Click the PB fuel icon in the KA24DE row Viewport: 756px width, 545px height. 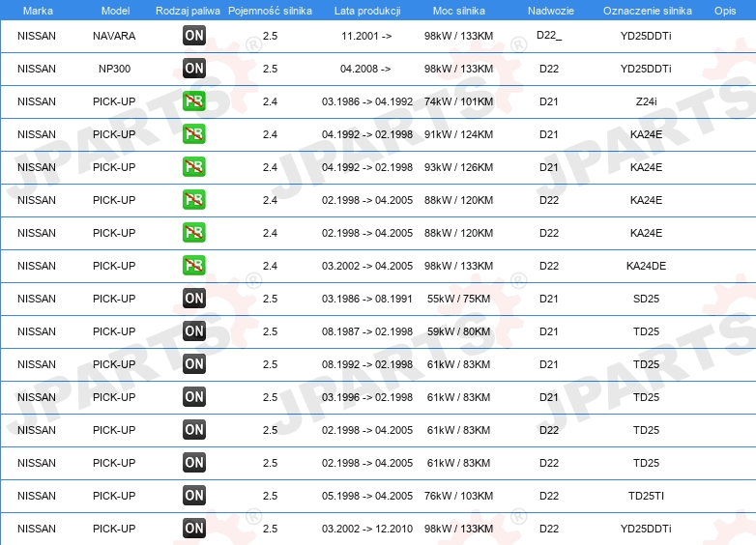coord(194,265)
